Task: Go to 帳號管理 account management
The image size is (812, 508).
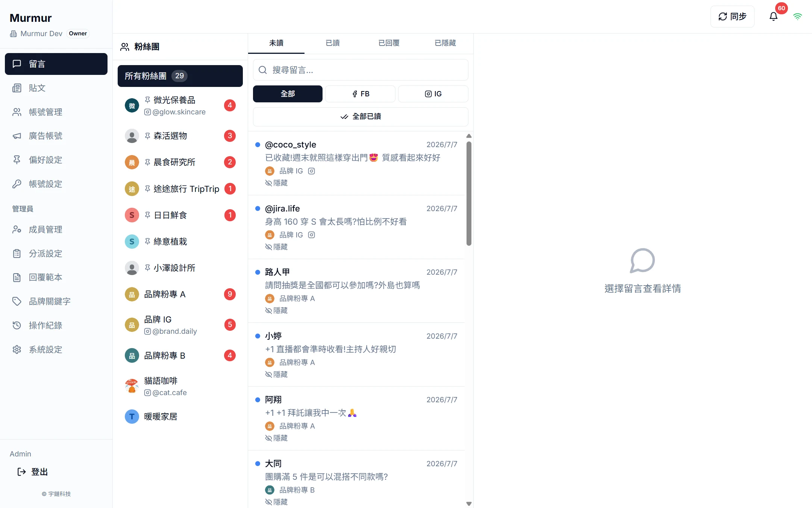Action: point(56,112)
